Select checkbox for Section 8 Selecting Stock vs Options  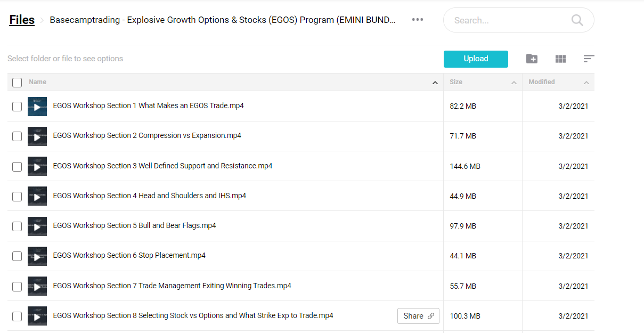[17, 316]
